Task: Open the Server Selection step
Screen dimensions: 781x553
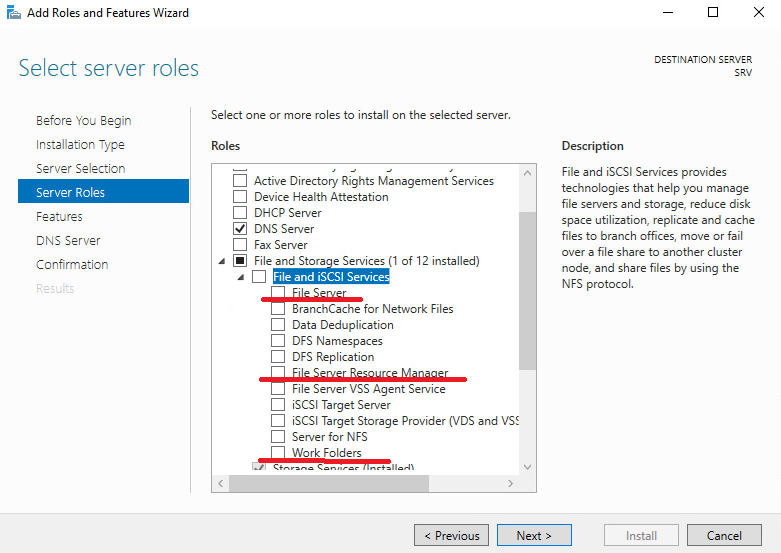Action: (80, 168)
